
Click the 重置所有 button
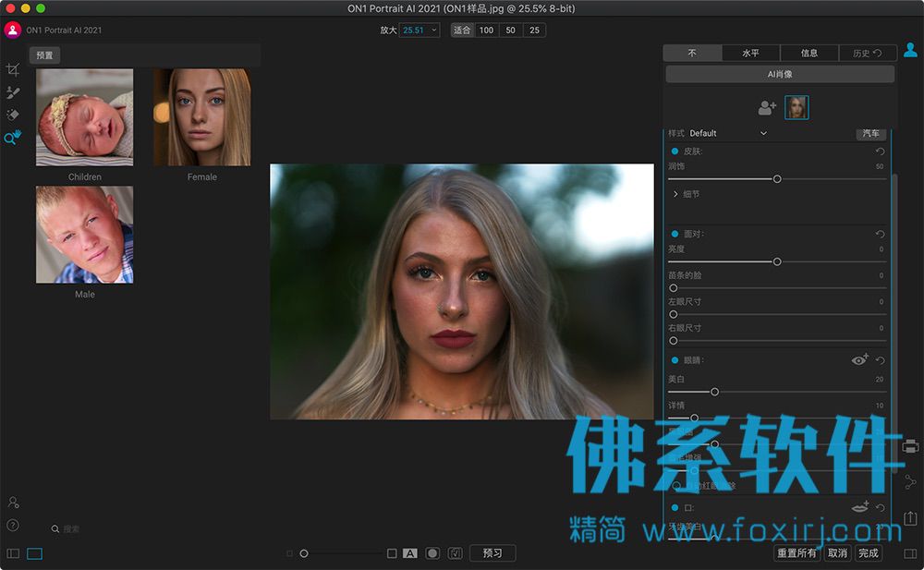pyautogui.click(x=796, y=552)
